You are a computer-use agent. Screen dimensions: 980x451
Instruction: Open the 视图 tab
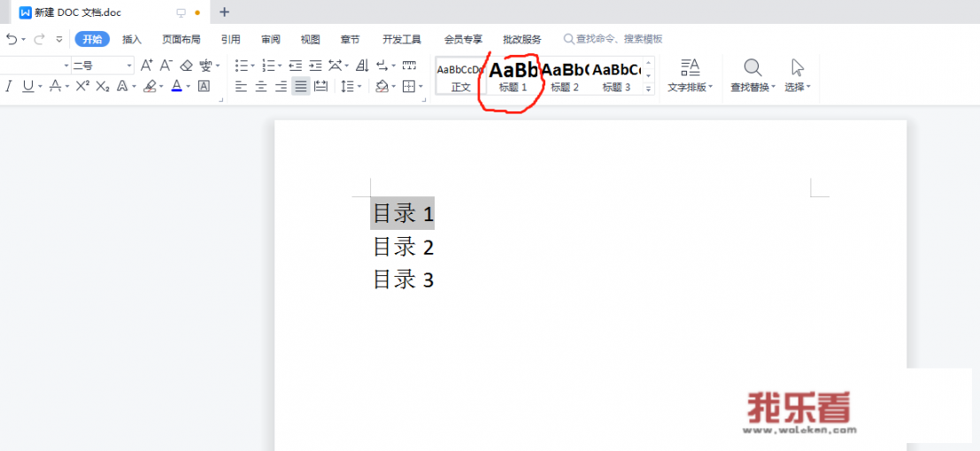(310, 40)
